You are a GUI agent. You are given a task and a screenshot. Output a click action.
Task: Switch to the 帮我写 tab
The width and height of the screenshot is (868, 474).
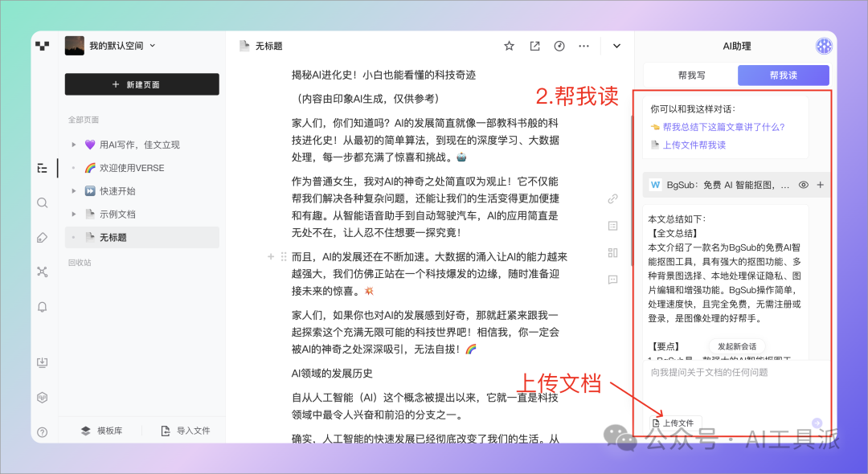691,76
